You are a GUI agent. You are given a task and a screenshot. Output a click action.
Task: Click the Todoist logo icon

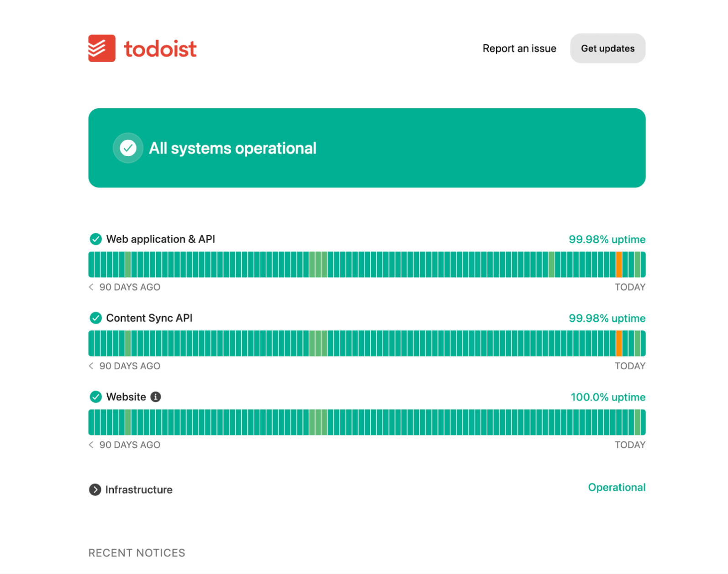pyautogui.click(x=101, y=48)
